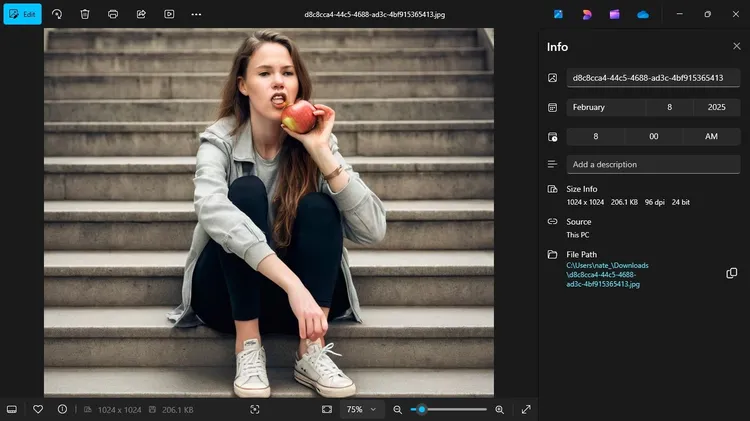Enter full screen with the expand arrows icon
750x421 pixels.
click(x=526, y=410)
